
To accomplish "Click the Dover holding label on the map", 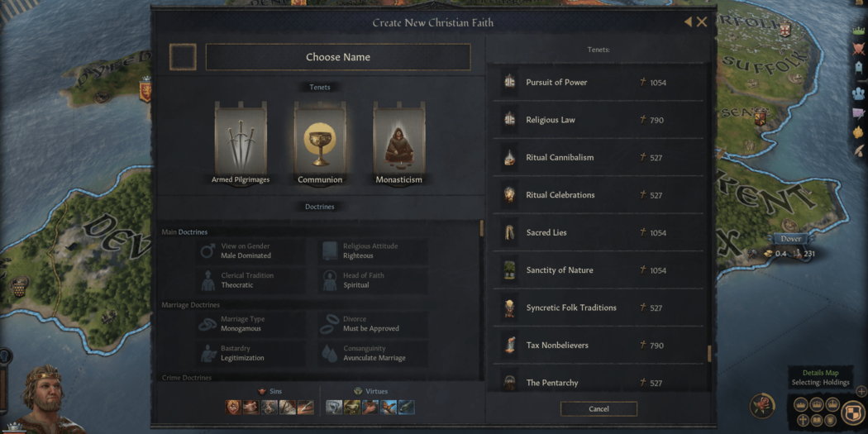I will tap(791, 239).
